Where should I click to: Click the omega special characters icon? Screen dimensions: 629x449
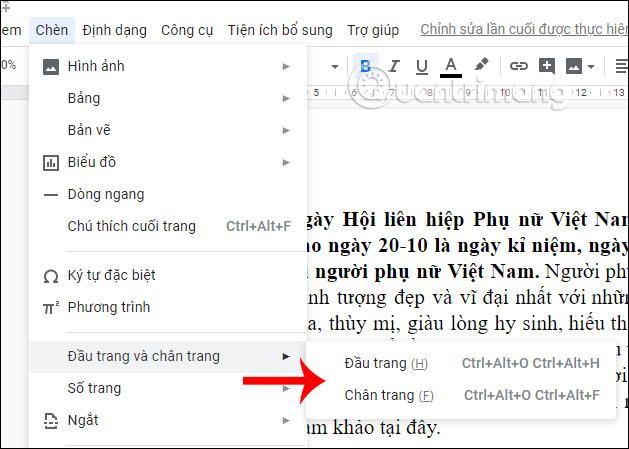coord(51,276)
